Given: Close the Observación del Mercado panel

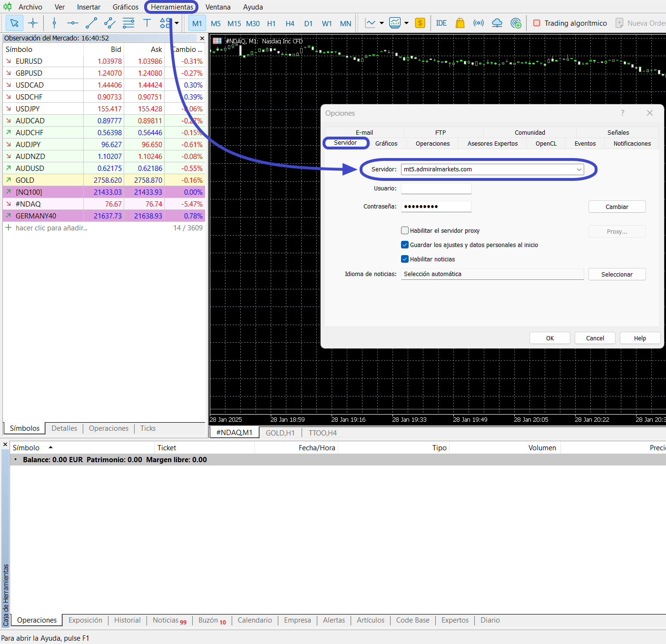Looking at the screenshot, I should (x=202, y=38).
